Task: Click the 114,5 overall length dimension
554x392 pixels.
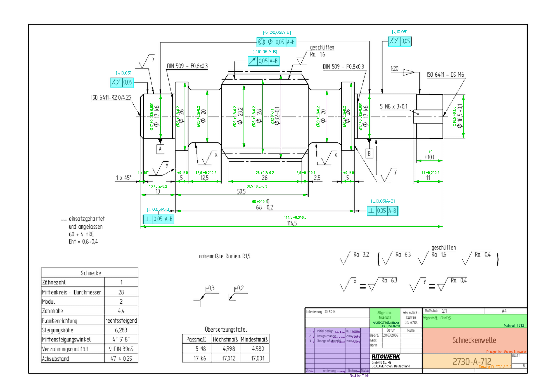Action: click(292, 224)
